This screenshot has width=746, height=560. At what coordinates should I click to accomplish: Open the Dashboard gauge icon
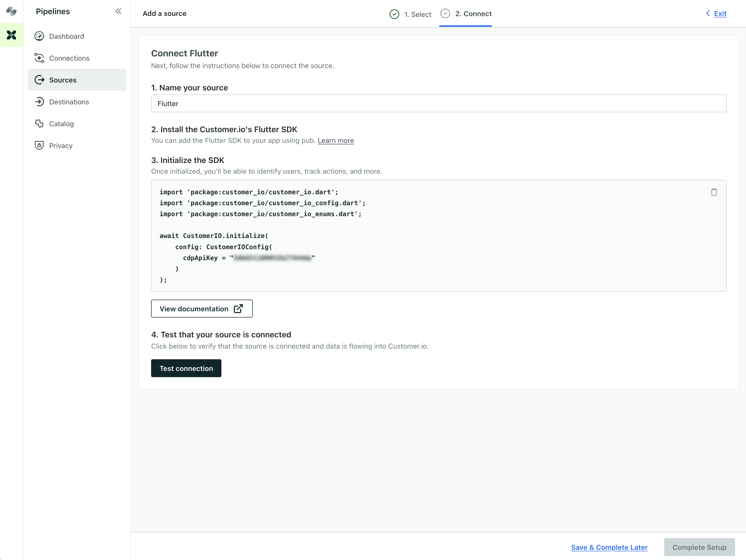pyautogui.click(x=40, y=36)
